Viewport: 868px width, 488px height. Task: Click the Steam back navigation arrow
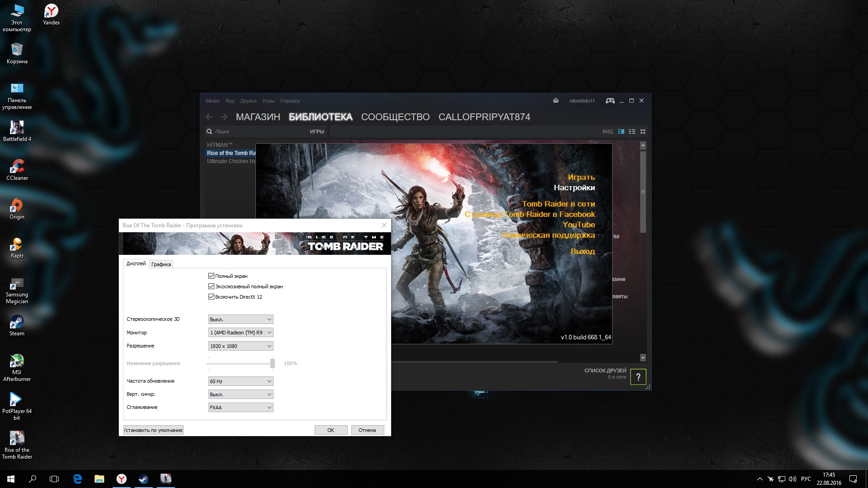coord(209,117)
